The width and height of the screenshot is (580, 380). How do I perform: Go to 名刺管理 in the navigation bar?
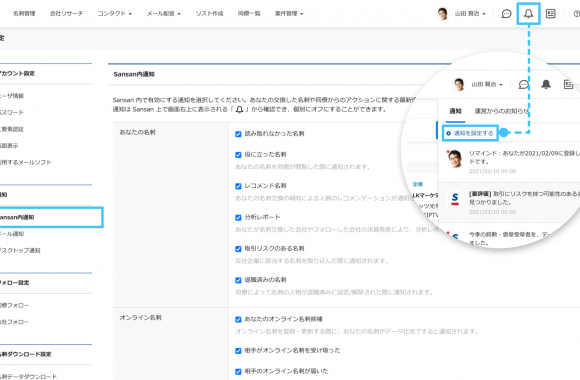24,14
